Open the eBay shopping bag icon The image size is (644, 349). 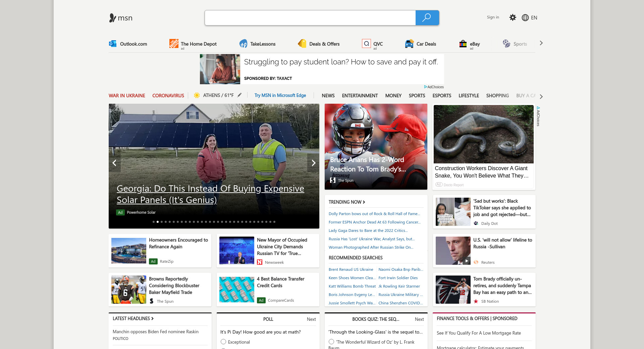(463, 44)
